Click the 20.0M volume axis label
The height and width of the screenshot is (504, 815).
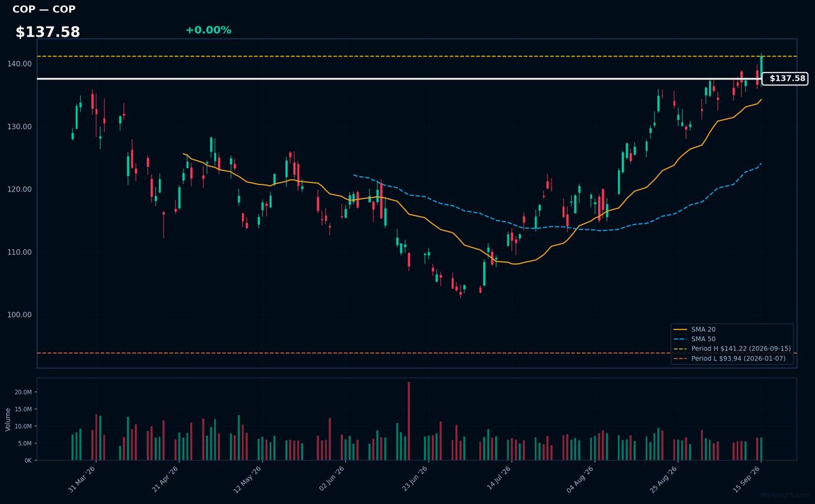(x=22, y=393)
